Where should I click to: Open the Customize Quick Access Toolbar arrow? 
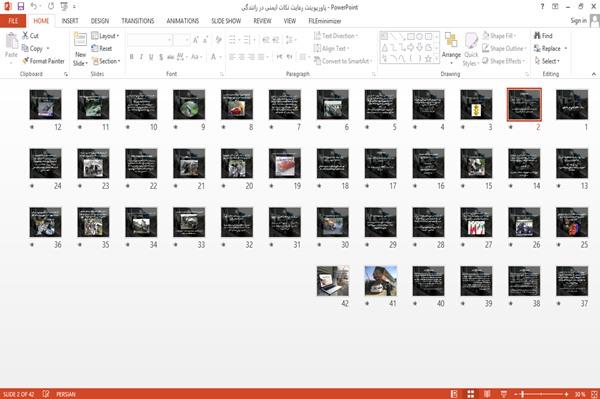[74, 7]
